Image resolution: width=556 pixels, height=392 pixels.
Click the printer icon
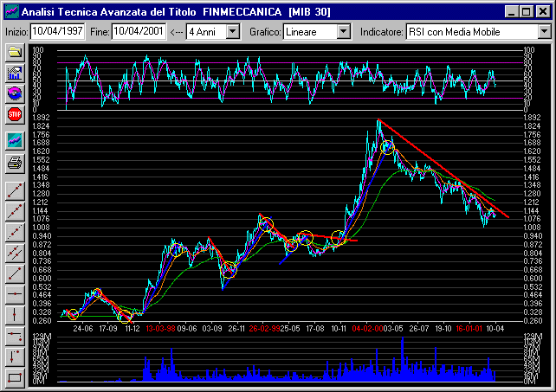pyautogui.click(x=15, y=164)
